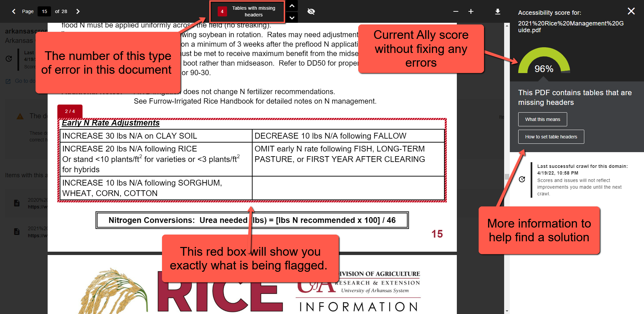The image size is (644, 314).
Task: Click the warning triangle icon in background page
Action: pos(20,116)
